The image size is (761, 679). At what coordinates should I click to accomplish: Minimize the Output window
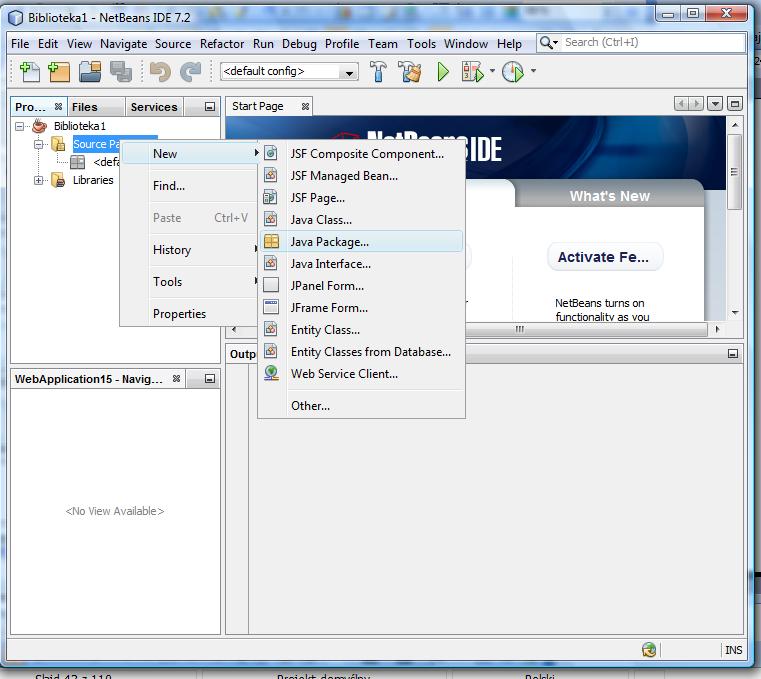tap(733, 353)
